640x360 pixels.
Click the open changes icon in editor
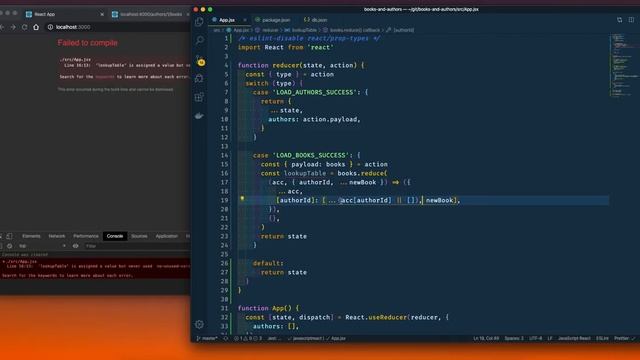[x=620, y=20]
